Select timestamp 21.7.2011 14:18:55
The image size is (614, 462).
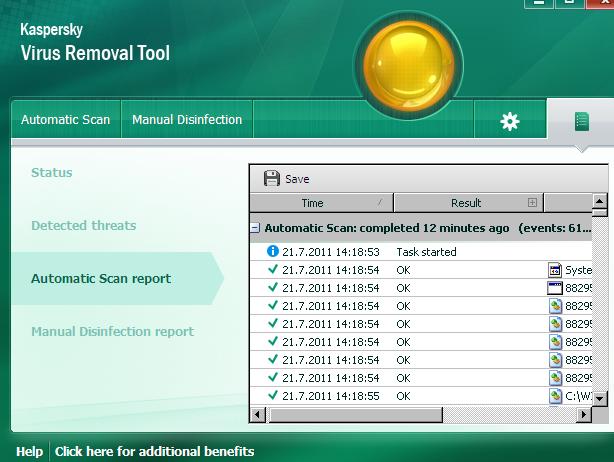click(330, 396)
